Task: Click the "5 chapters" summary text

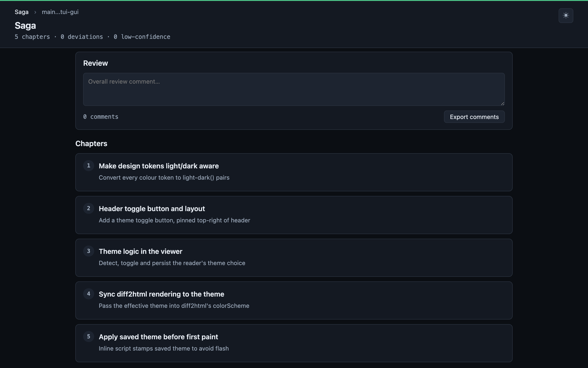Action: click(x=32, y=37)
